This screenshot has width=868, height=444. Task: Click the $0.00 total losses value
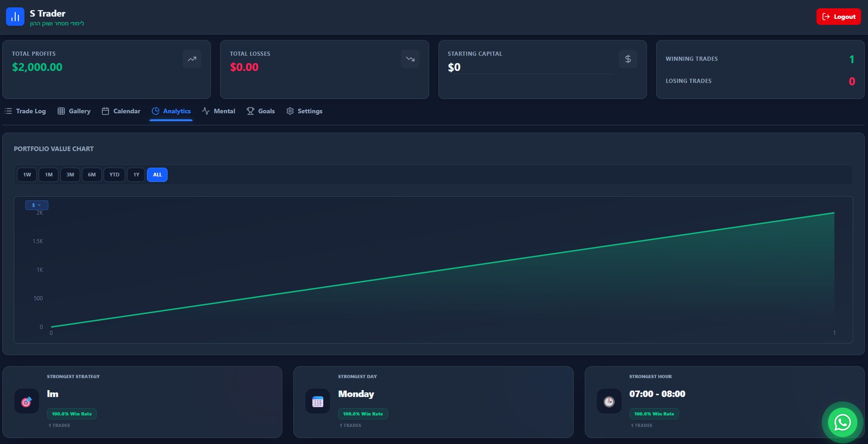(x=245, y=67)
